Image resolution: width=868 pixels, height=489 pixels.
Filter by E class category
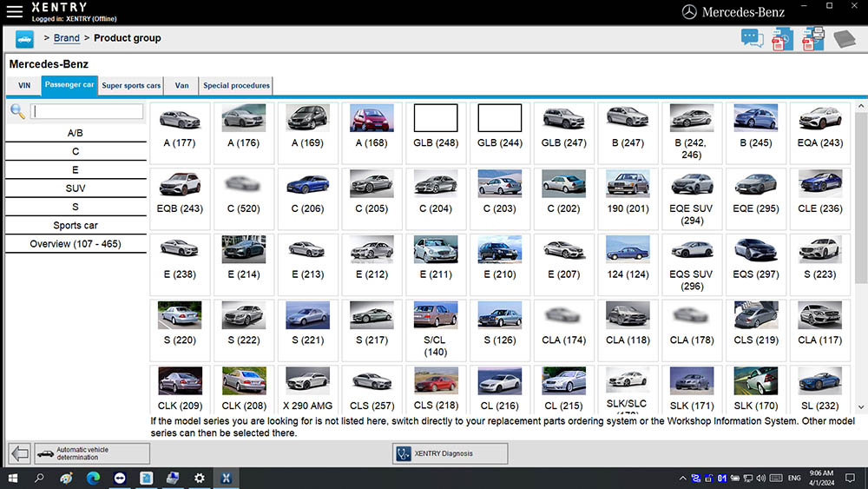click(x=76, y=170)
